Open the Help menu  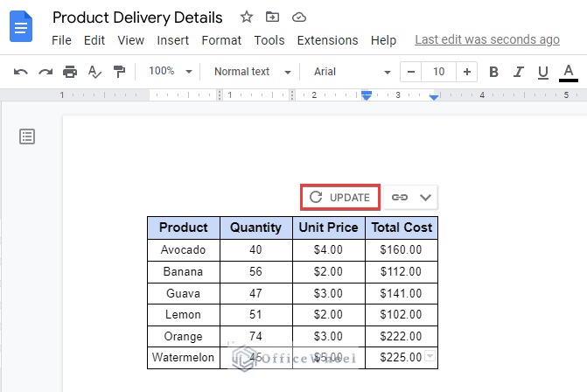383,40
